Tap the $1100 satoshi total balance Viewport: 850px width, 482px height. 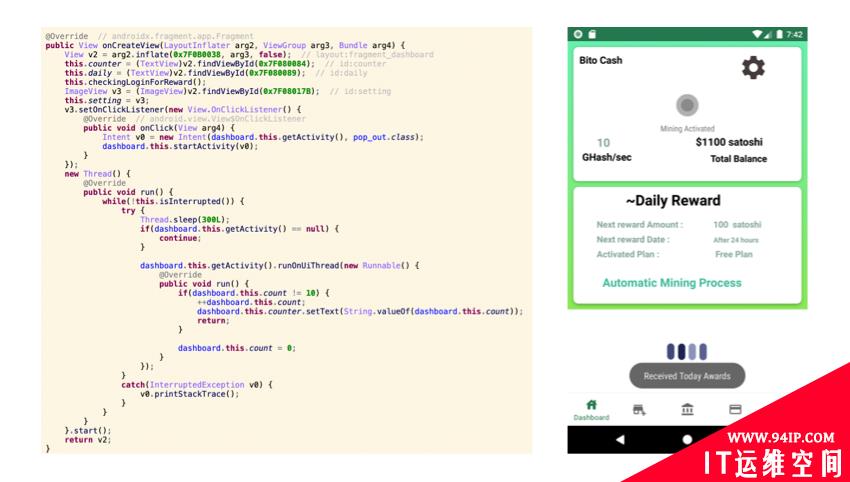point(730,142)
